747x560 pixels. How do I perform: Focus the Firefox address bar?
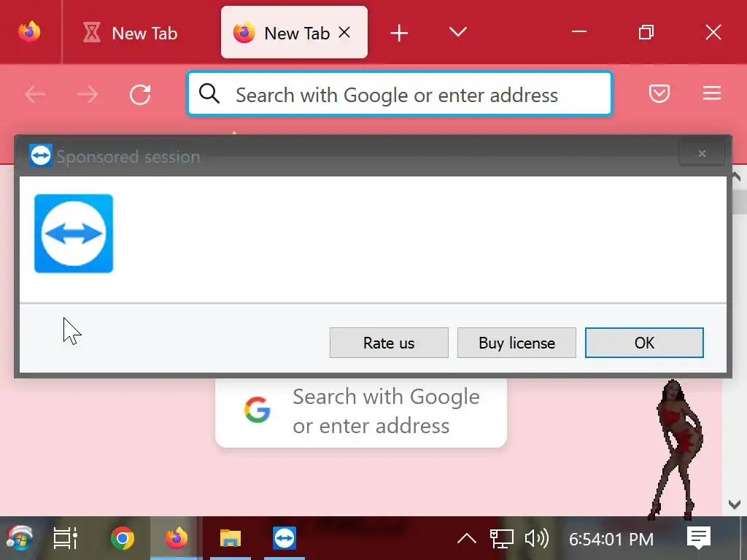(399, 94)
